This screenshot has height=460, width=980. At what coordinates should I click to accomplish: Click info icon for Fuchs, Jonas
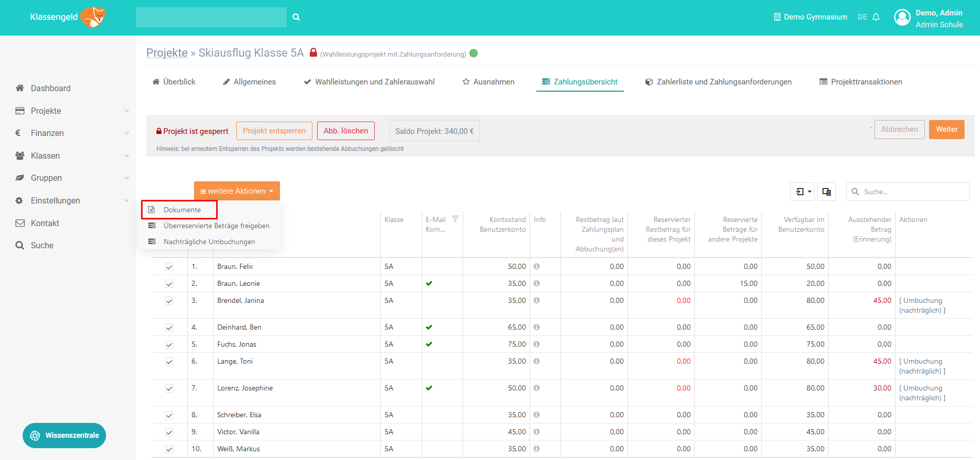(x=536, y=344)
